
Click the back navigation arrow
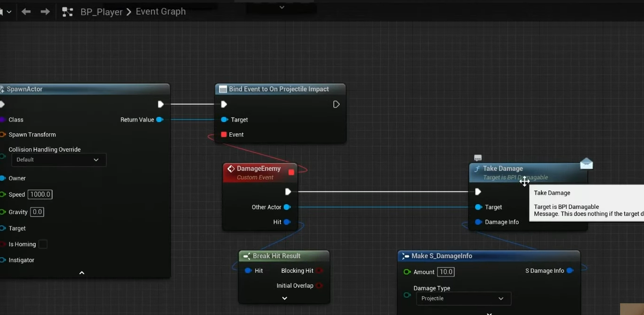26,12
